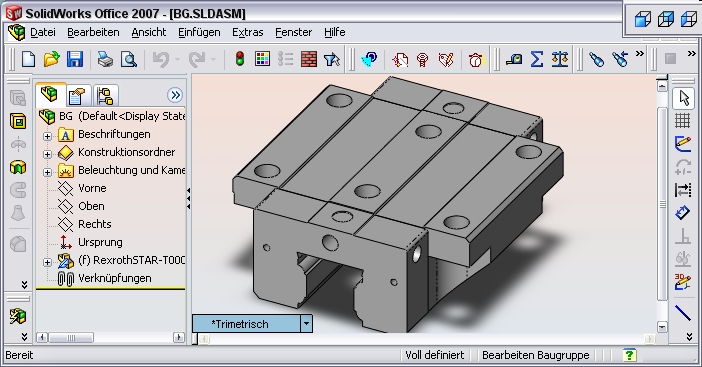Select the Measure tool icon
Screen dimensions: 702x367
514,59
